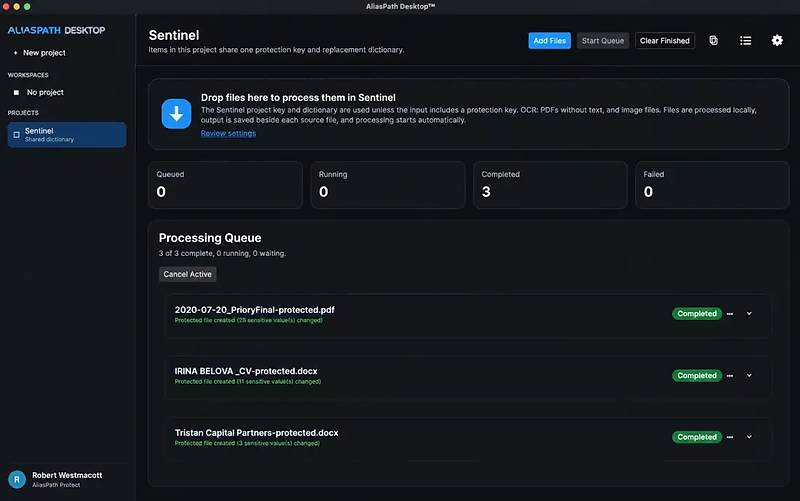Click the Completed count card
Image resolution: width=800 pixels, height=501 pixels.
(550, 185)
